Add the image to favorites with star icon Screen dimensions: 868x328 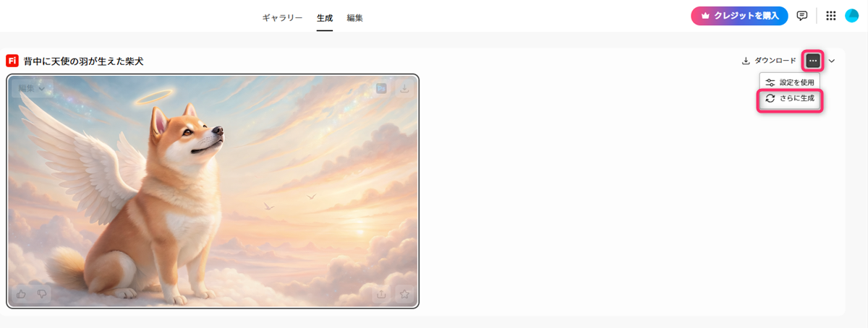404,294
